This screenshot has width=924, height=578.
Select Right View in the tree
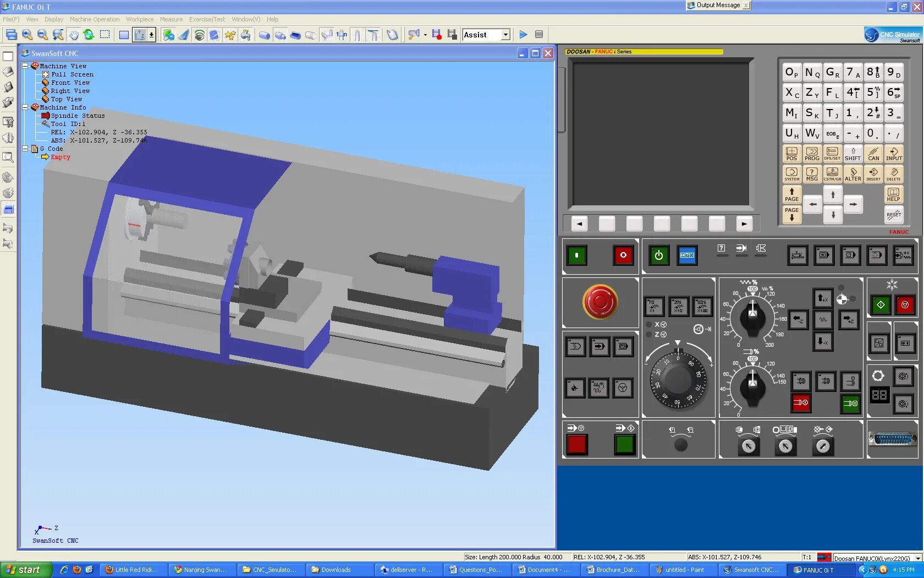click(70, 91)
